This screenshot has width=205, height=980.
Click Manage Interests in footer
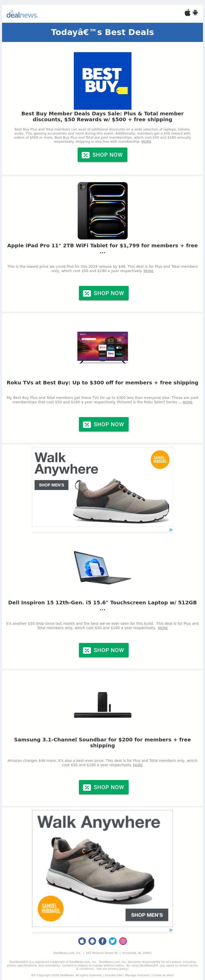(137, 975)
